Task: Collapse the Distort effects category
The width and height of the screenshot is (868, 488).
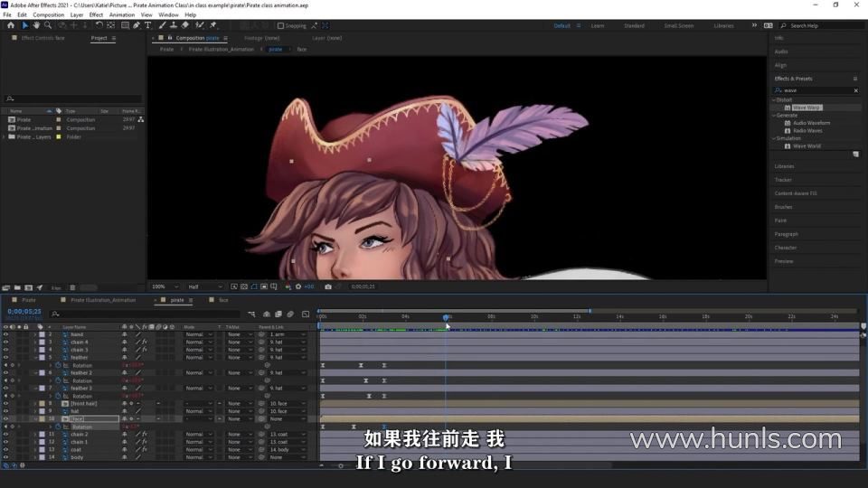Action: pos(774,99)
